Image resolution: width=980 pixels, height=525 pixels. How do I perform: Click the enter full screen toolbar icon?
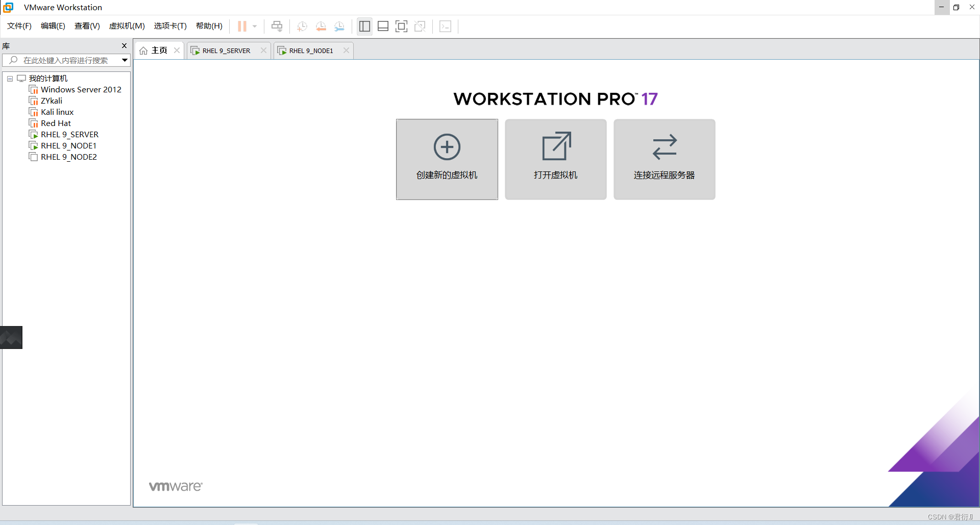[x=401, y=26]
